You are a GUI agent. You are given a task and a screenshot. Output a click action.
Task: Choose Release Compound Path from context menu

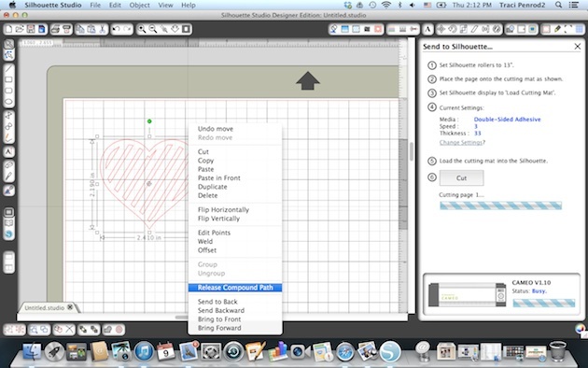[235, 288]
